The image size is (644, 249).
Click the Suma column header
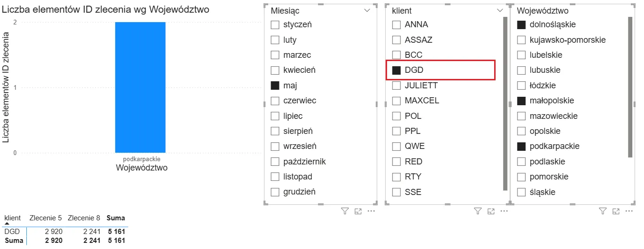pos(116,218)
